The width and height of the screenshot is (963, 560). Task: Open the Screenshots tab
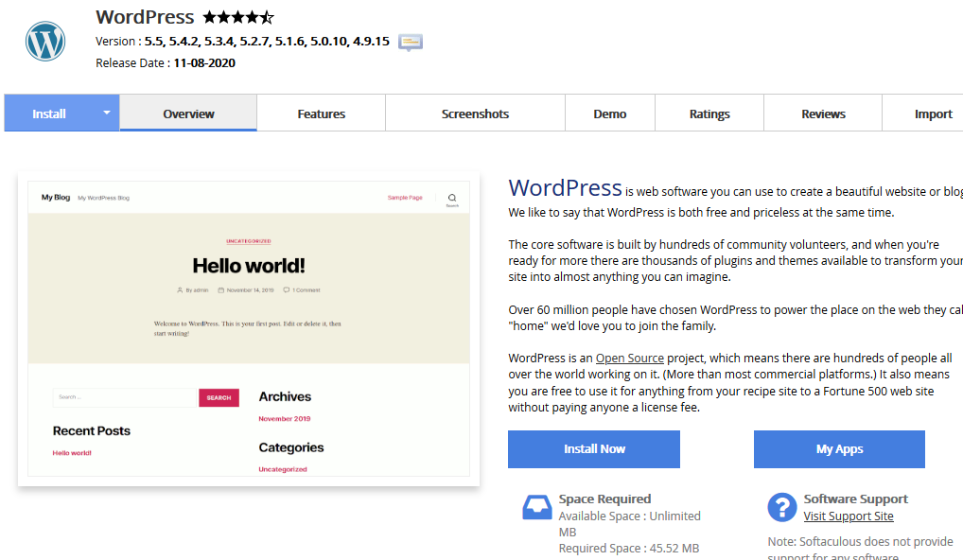click(x=475, y=114)
